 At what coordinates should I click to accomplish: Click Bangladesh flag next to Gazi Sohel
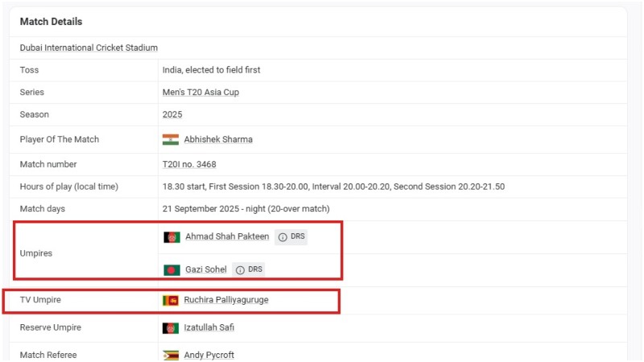(171, 269)
